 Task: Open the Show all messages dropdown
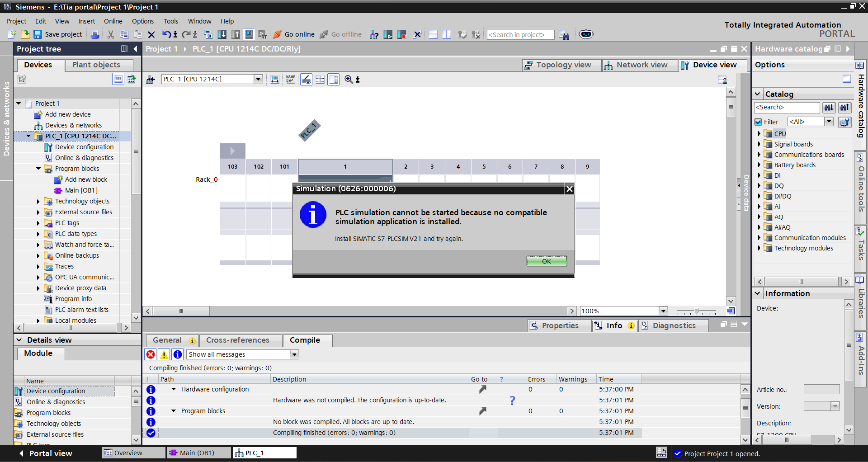(294, 354)
